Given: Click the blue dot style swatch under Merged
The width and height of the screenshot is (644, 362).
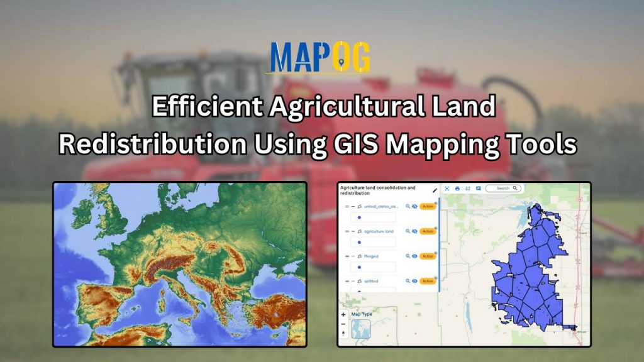Looking at the screenshot, I should pyautogui.click(x=359, y=267).
